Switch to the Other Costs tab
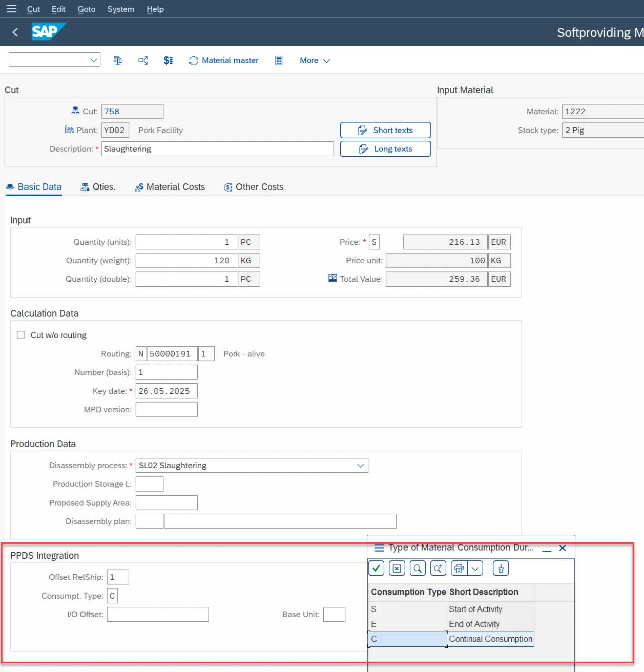Image resolution: width=644 pixels, height=672 pixels. [254, 187]
